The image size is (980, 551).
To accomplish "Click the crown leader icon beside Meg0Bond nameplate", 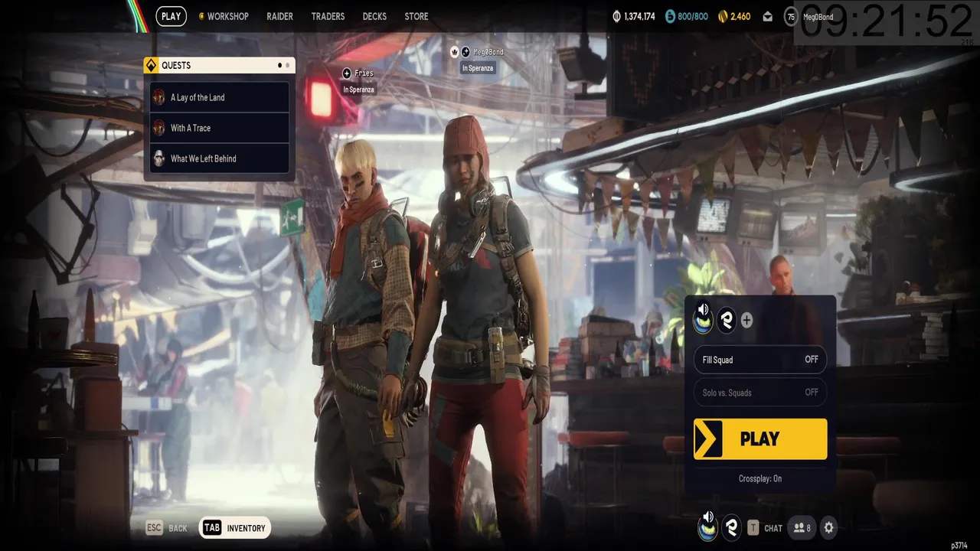I will 455,52.
